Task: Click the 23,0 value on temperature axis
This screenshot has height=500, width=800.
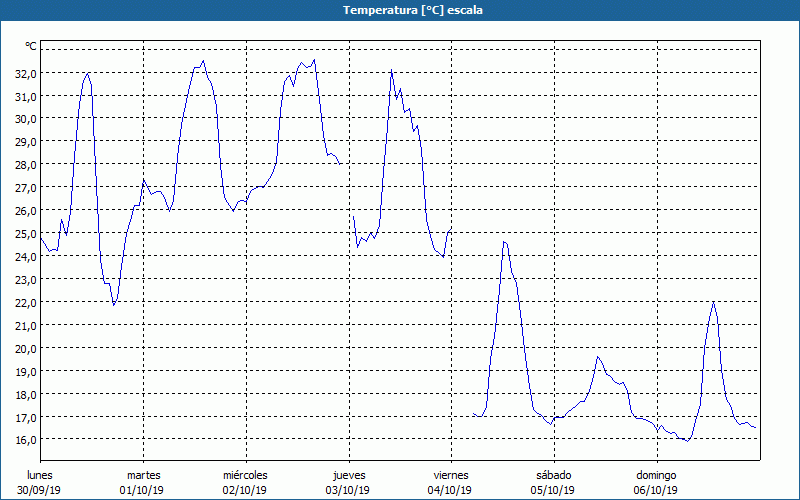Action: (26, 280)
